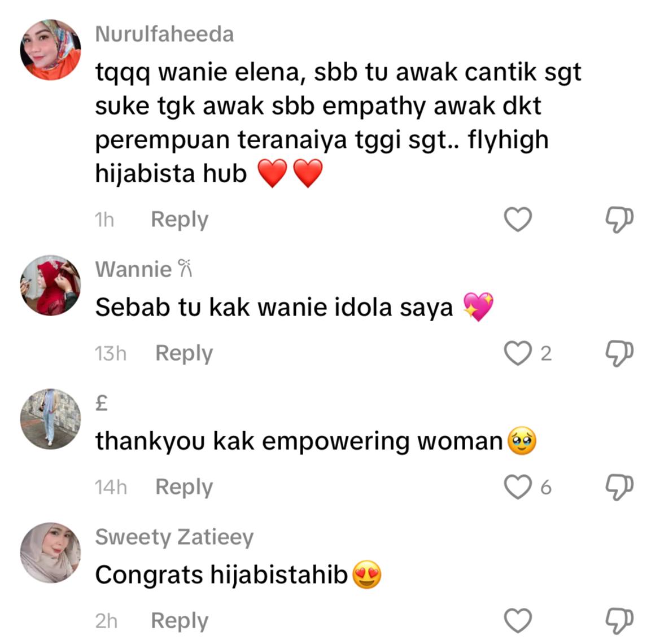Open the £ user's profile picture

[50, 419]
